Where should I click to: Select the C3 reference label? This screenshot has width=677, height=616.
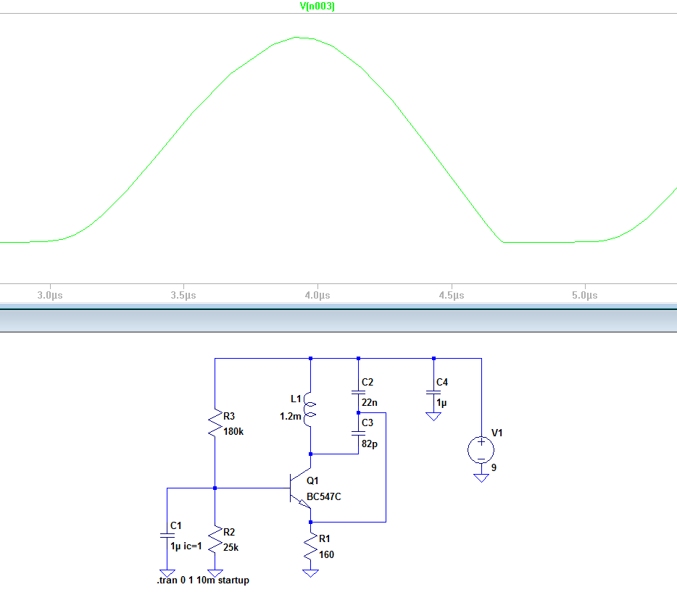pyautogui.click(x=367, y=423)
